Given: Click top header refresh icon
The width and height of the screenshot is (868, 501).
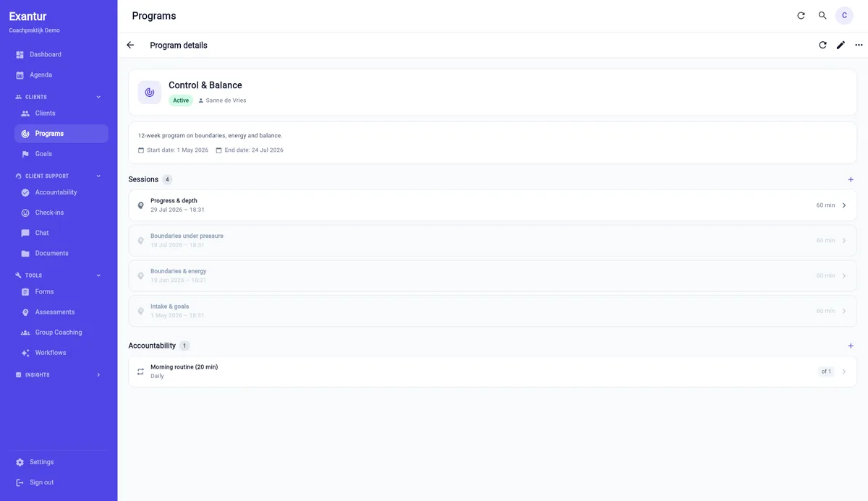Looking at the screenshot, I should [801, 15].
